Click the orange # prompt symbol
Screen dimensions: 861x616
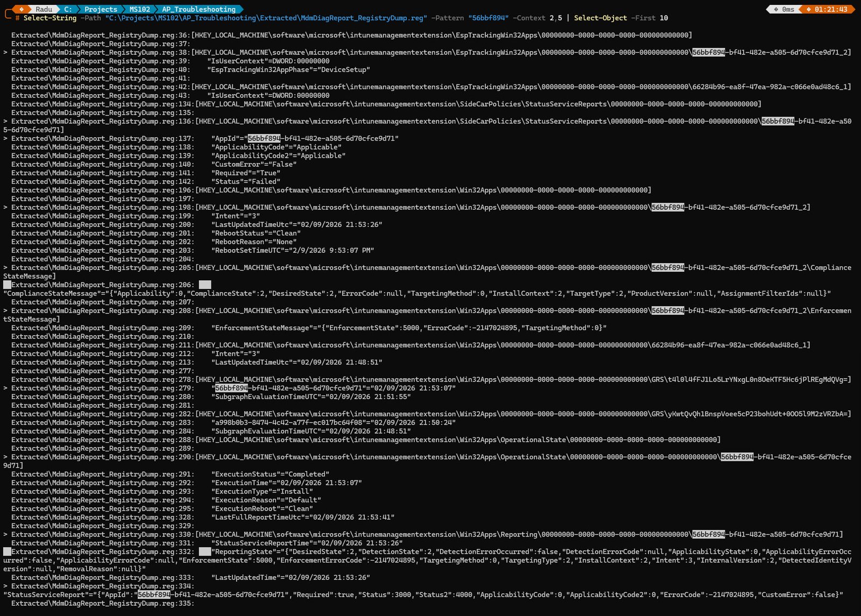tap(17, 18)
